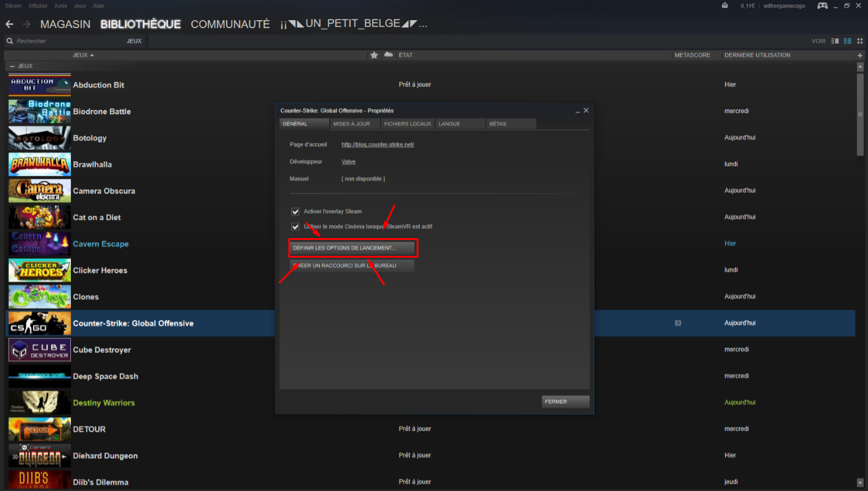Switch to the BÊTAS tab
Viewport: 868px width, 491px height.
(511, 124)
